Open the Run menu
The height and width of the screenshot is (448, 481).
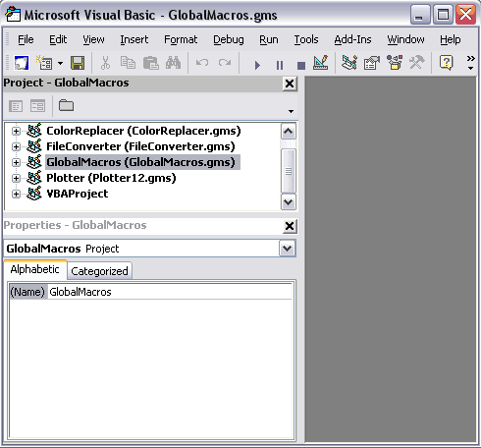[269, 39]
